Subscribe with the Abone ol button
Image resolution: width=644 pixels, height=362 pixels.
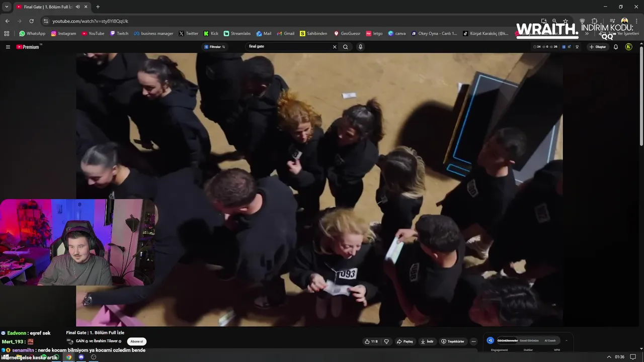pyautogui.click(x=137, y=341)
